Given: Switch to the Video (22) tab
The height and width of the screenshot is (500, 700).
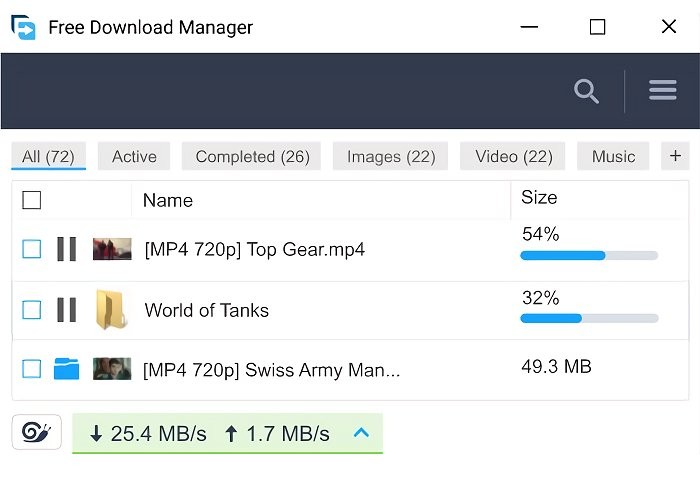Looking at the screenshot, I should click(513, 157).
